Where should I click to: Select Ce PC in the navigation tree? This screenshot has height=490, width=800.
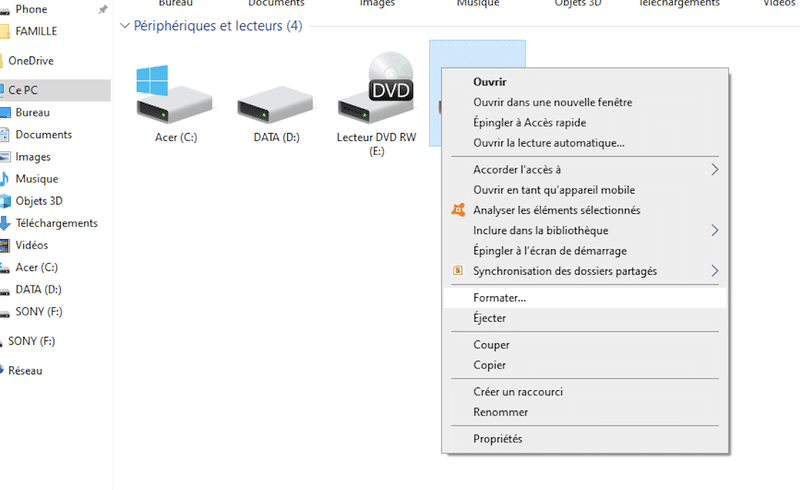click(55, 90)
